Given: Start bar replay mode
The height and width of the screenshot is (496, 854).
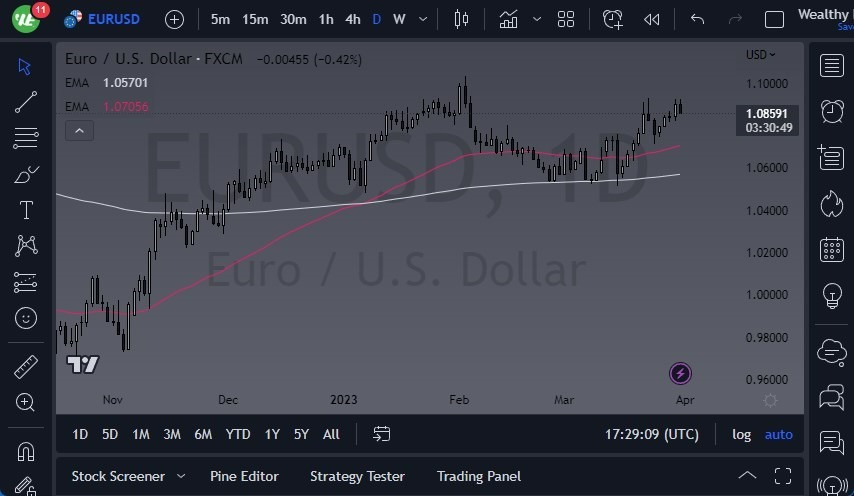Looking at the screenshot, I should point(651,20).
